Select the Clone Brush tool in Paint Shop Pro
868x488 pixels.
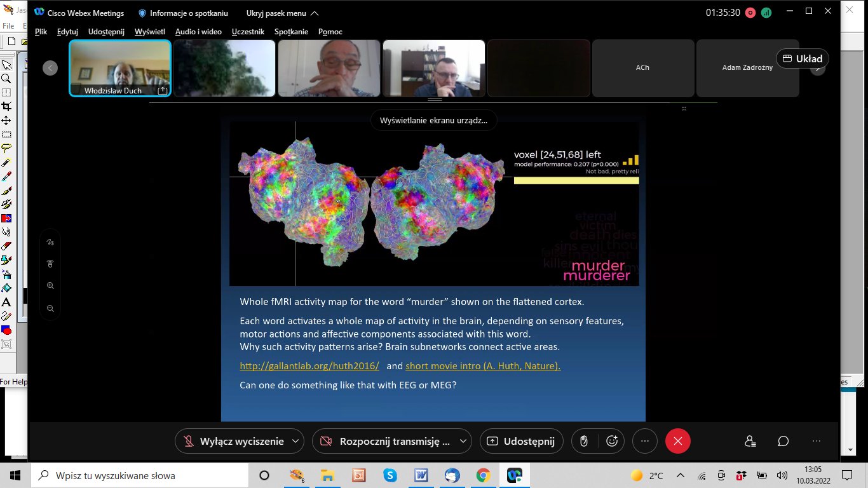pos(6,204)
